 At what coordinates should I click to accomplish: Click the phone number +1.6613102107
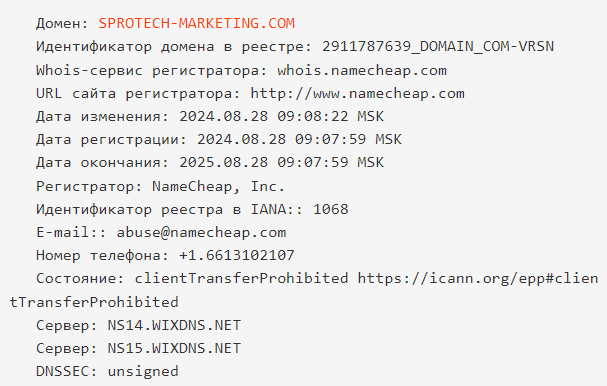[237, 256]
